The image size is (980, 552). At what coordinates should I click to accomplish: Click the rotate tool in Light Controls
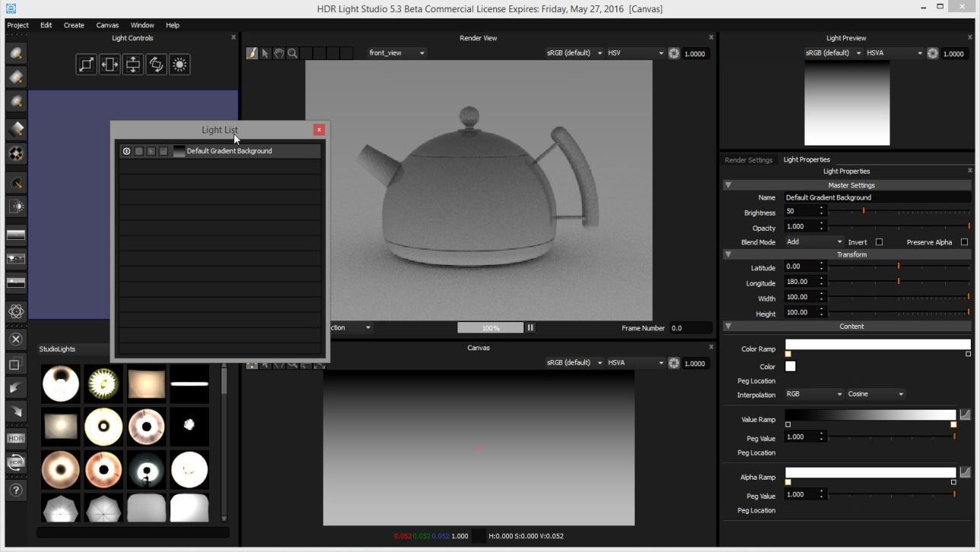tap(156, 65)
